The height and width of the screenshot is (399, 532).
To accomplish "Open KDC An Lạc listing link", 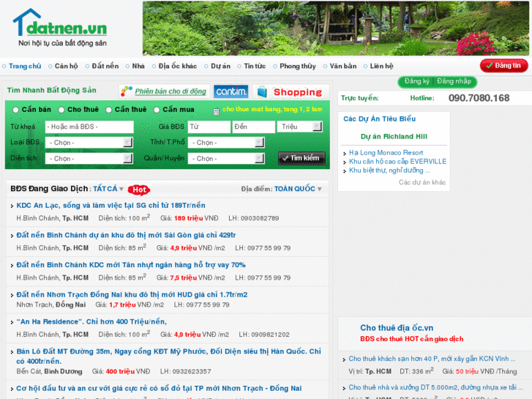I will click(x=110, y=205).
